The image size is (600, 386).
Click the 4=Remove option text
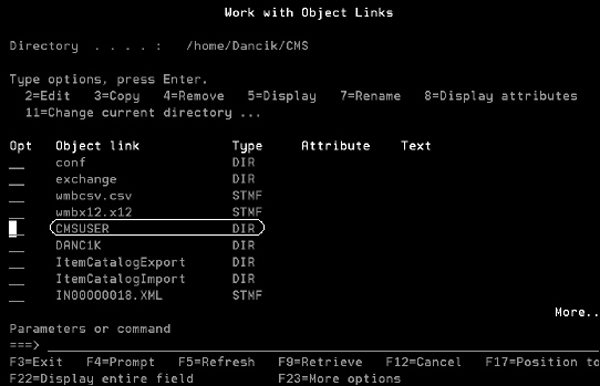[x=194, y=96]
